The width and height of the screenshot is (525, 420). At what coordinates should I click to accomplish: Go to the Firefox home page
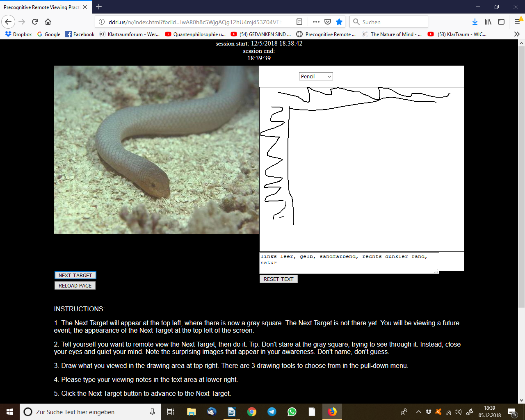48,22
